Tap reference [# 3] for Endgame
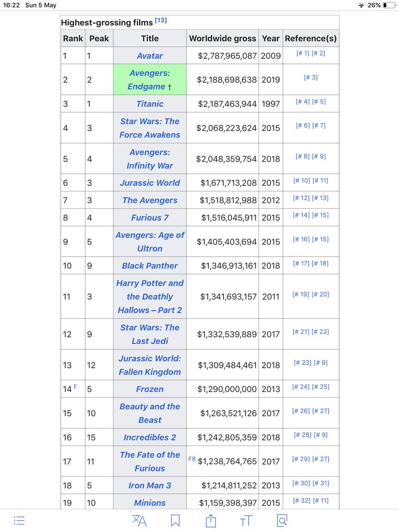The width and height of the screenshot is (399, 532). (311, 78)
